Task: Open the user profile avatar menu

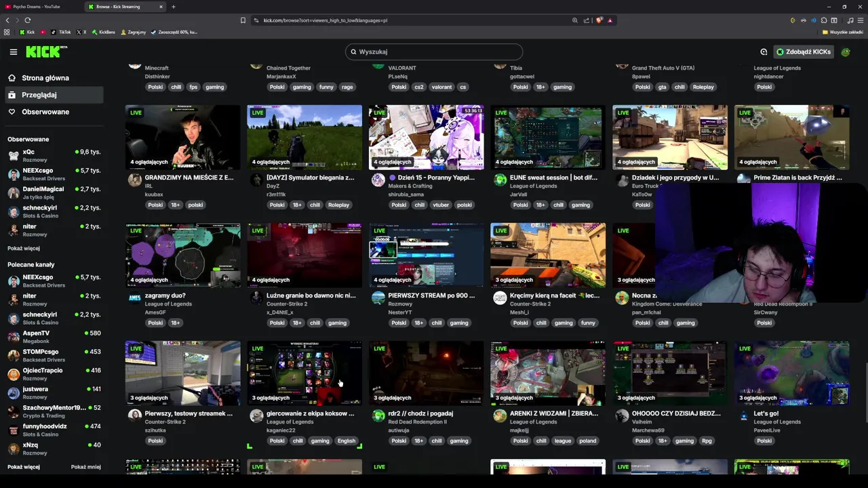Action: point(846,52)
